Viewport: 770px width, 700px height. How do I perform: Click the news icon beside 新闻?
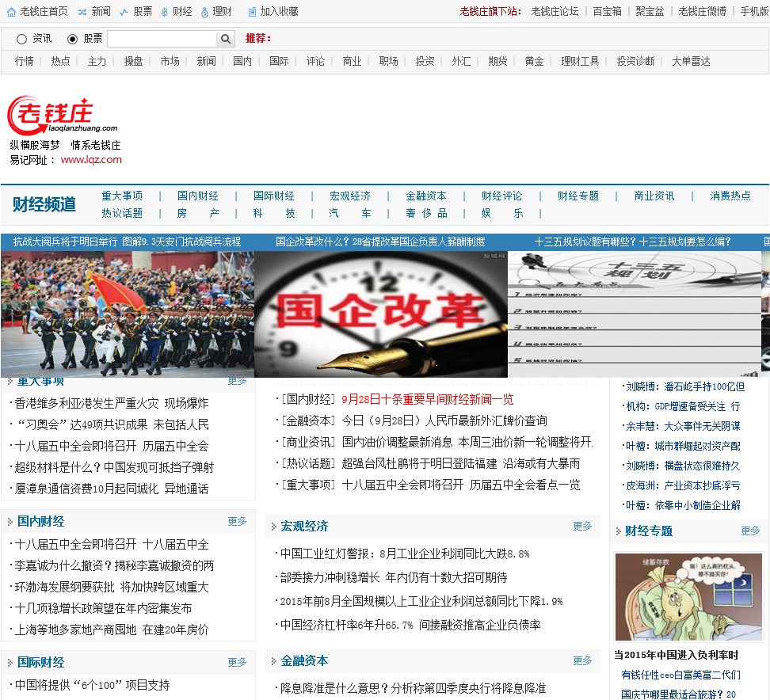(82, 12)
